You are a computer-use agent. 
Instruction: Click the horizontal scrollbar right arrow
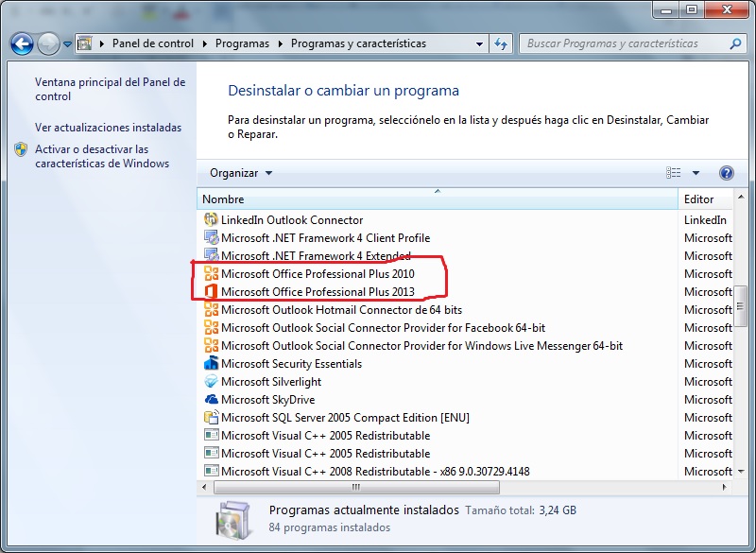(724, 487)
